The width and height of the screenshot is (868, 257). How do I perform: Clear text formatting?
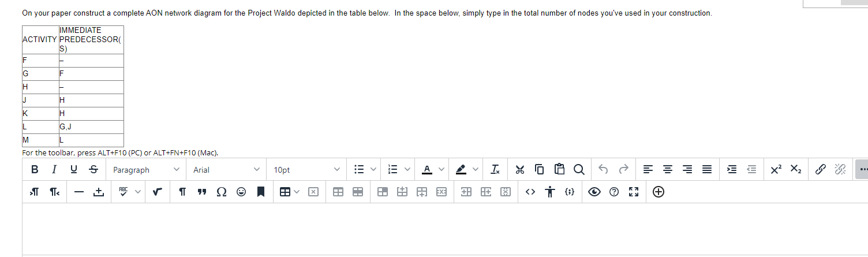click(496, 170)
